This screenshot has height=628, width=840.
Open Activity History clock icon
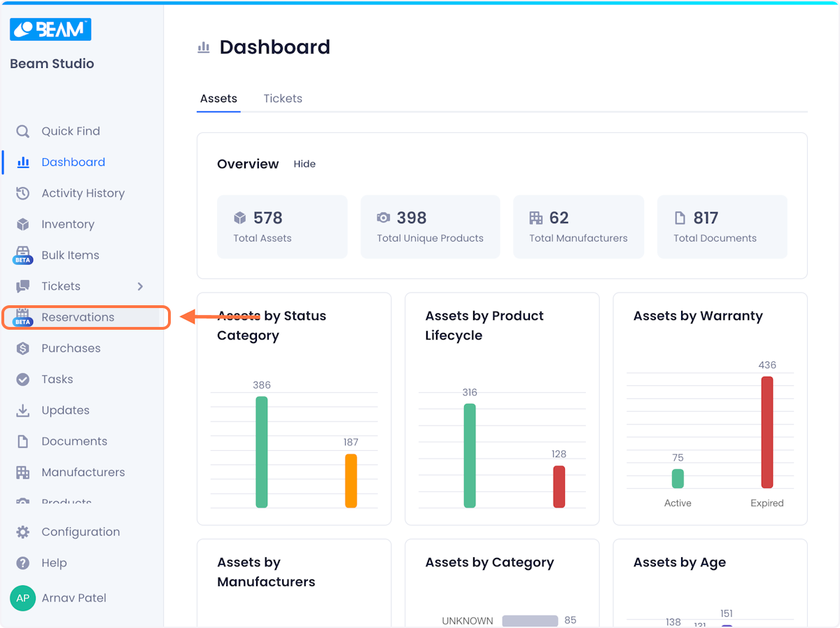(22, 193)
